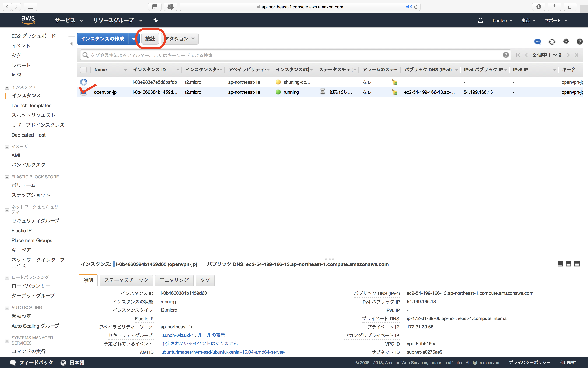Click the フィードバック footer button
The image size is (588, 368).
[x=31, y=363]
